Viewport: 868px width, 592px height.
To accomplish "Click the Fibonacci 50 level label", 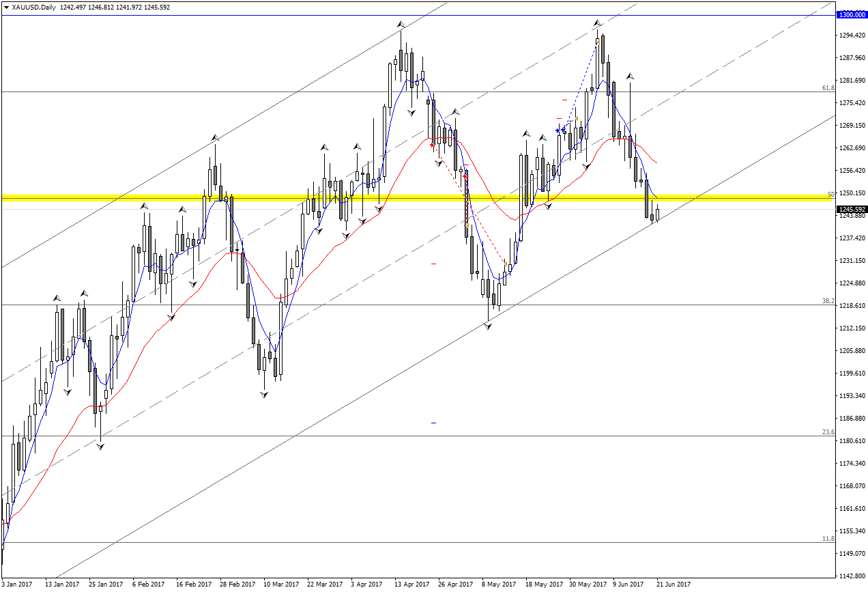I will 831,194.
